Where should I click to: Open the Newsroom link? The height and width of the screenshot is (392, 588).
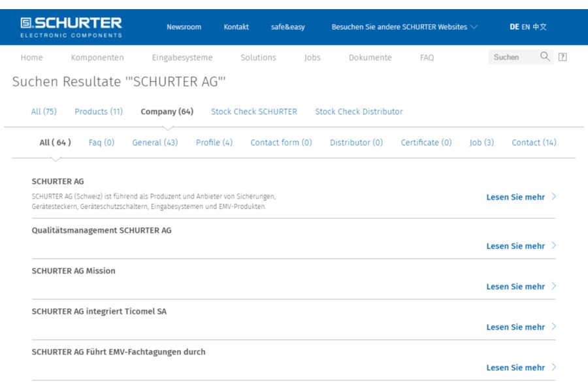(184, 27)
